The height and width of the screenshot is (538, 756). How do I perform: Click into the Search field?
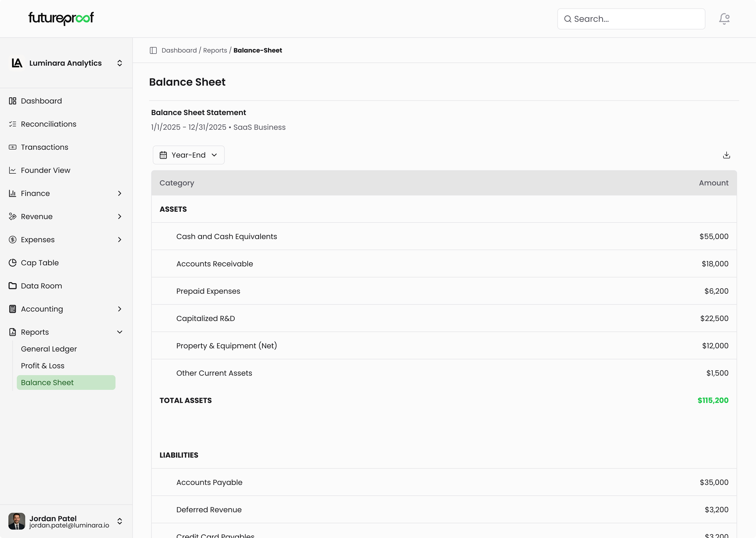pos(636,19)
